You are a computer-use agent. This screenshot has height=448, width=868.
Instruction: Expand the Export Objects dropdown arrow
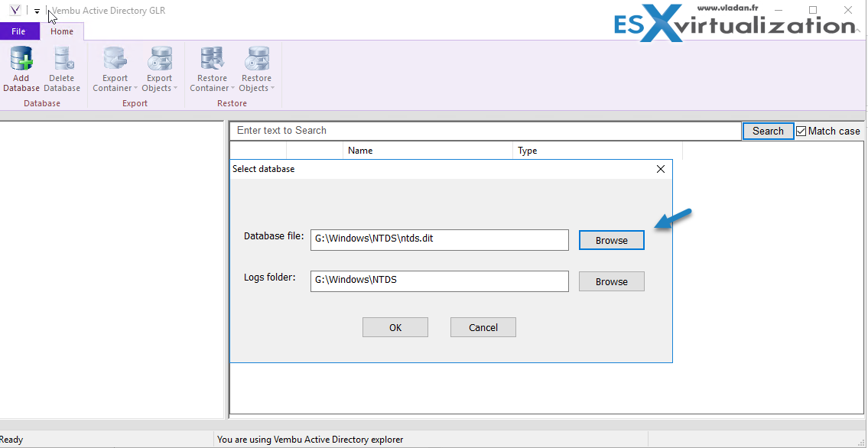175,89
